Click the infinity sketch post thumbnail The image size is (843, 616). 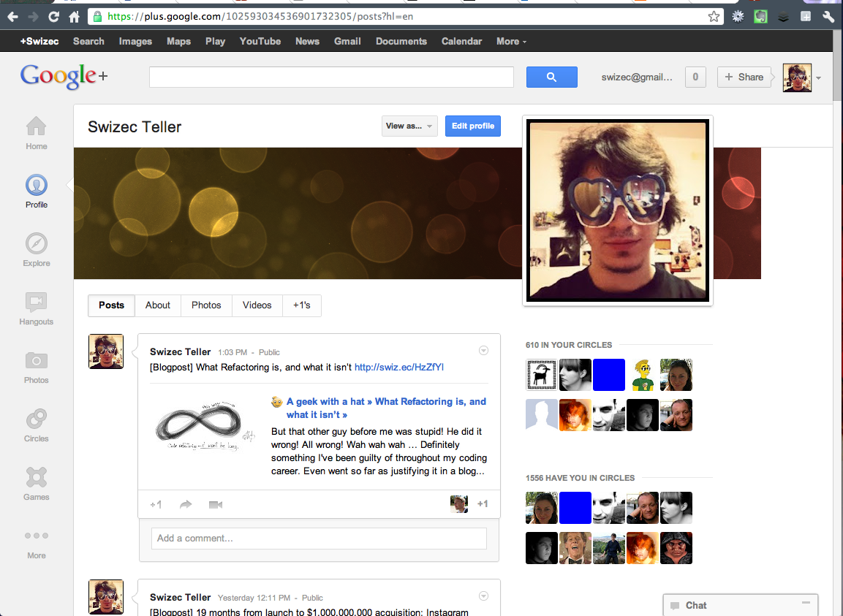[x=205, y=425]
